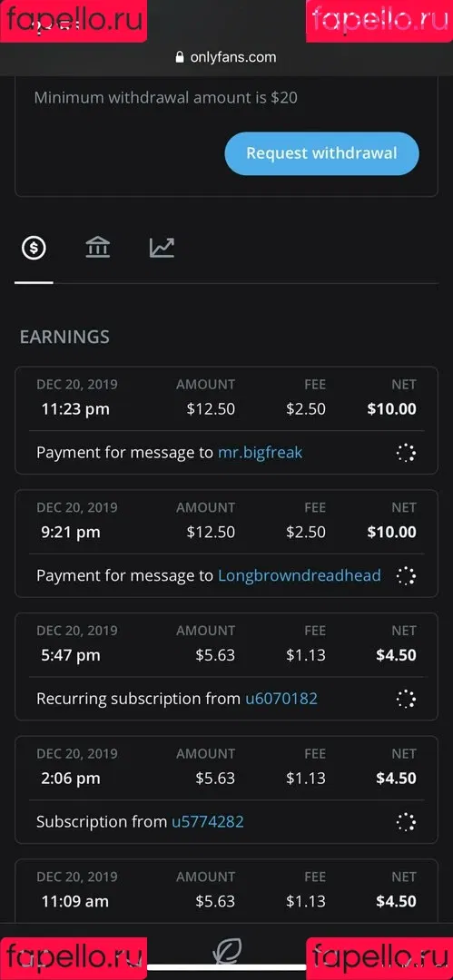This screenshot has height=980, width=453.
Task: Open the statistics chart tab
Action: click(162, 248)
